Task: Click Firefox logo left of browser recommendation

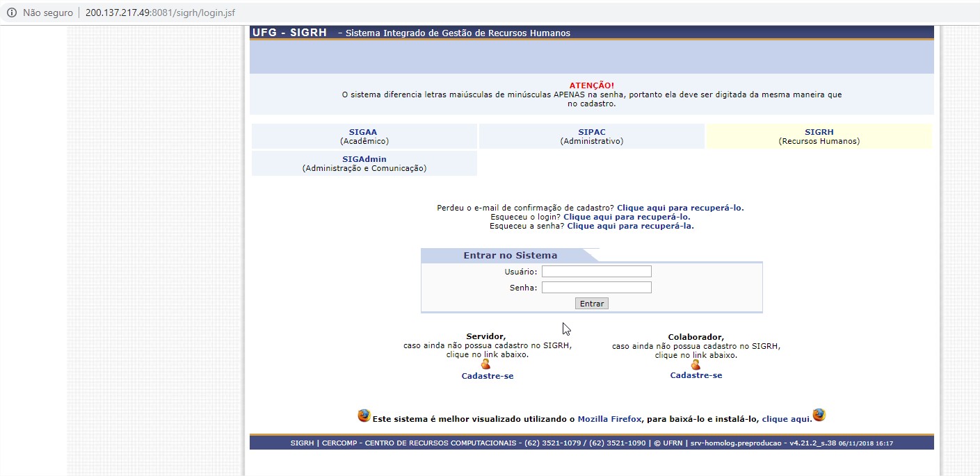Action: coord(364,416)
